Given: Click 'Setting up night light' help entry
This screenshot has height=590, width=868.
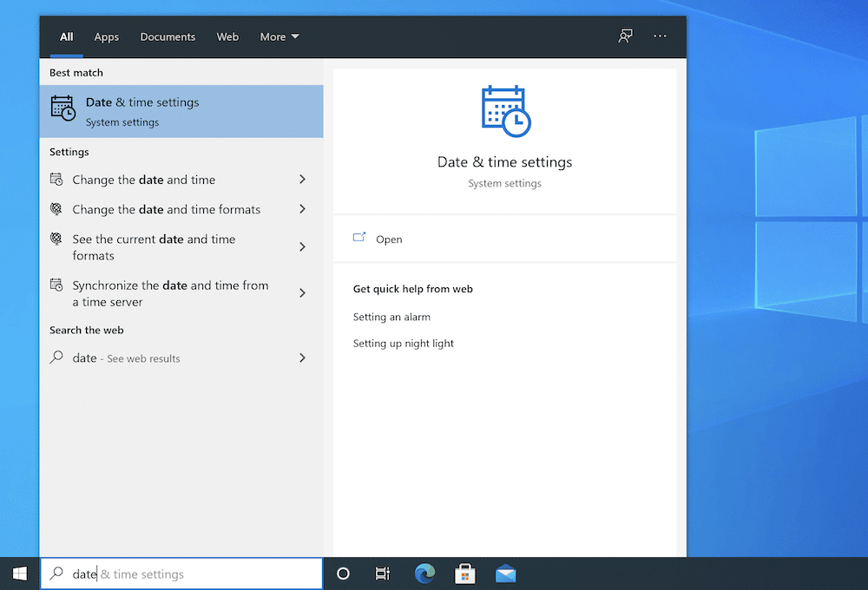Looking at the screenshot, I should [x=403, y=343].
